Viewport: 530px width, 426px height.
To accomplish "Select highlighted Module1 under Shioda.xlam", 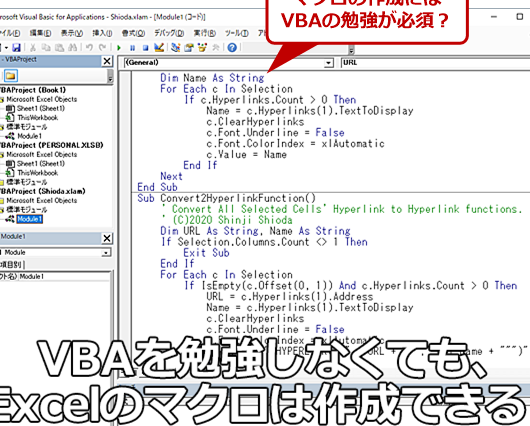I will pyautogui.click(x=30, y=219).
